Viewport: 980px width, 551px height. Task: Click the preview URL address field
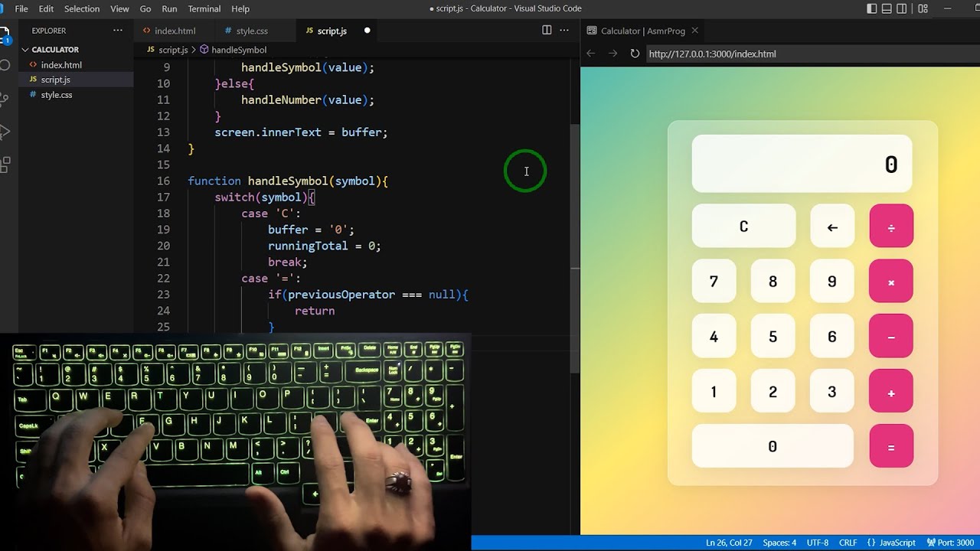[812, 54]
